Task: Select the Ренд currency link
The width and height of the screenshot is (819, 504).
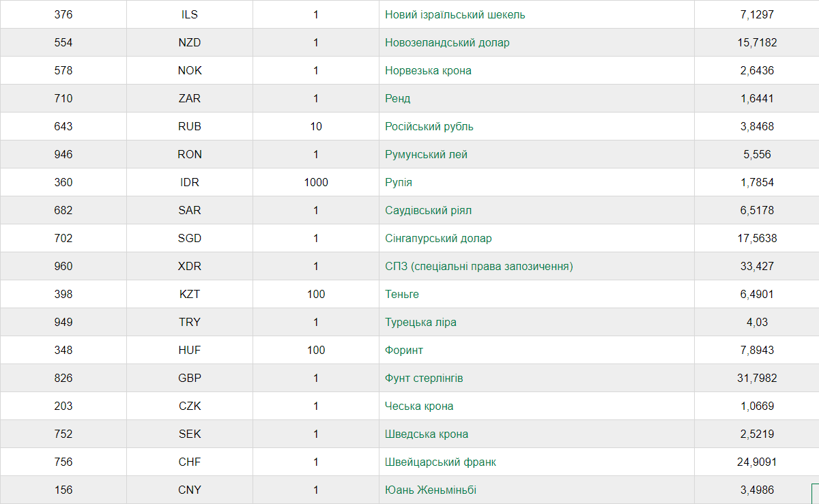Action: point(398,98)
